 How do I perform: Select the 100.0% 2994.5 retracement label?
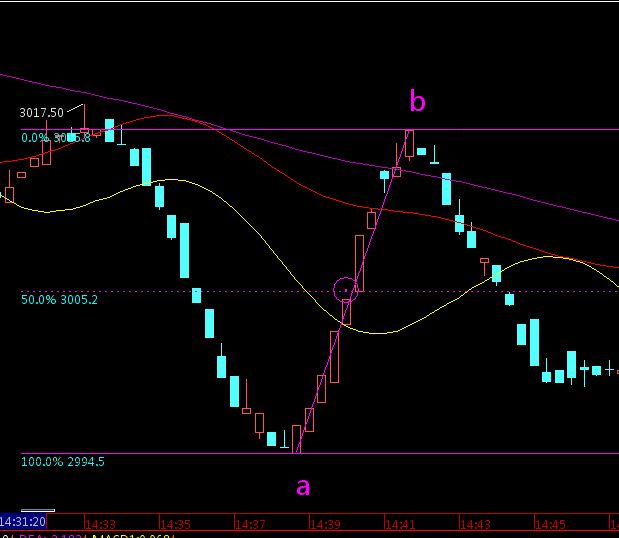pyautogui.click(x=63, y=462)
